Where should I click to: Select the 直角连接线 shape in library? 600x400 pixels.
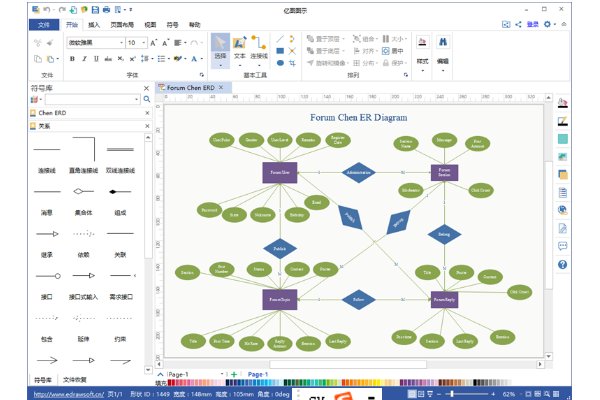click(83, 154)
